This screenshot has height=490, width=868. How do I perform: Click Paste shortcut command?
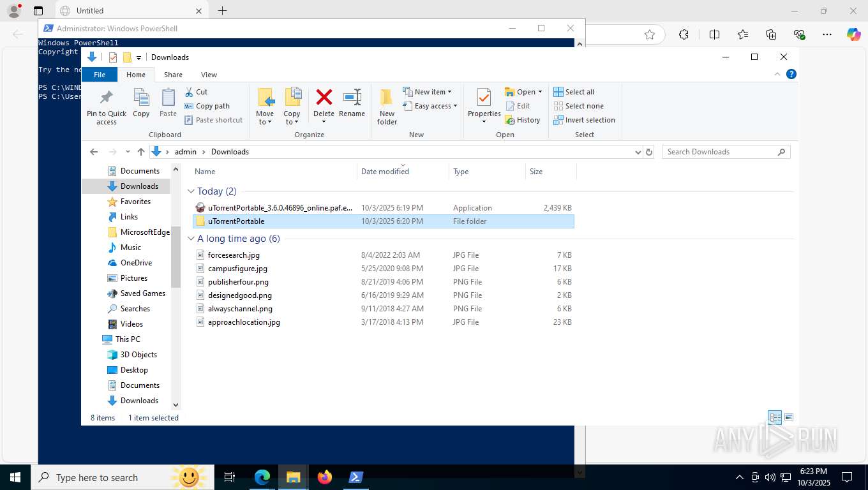tap(213, 120)
